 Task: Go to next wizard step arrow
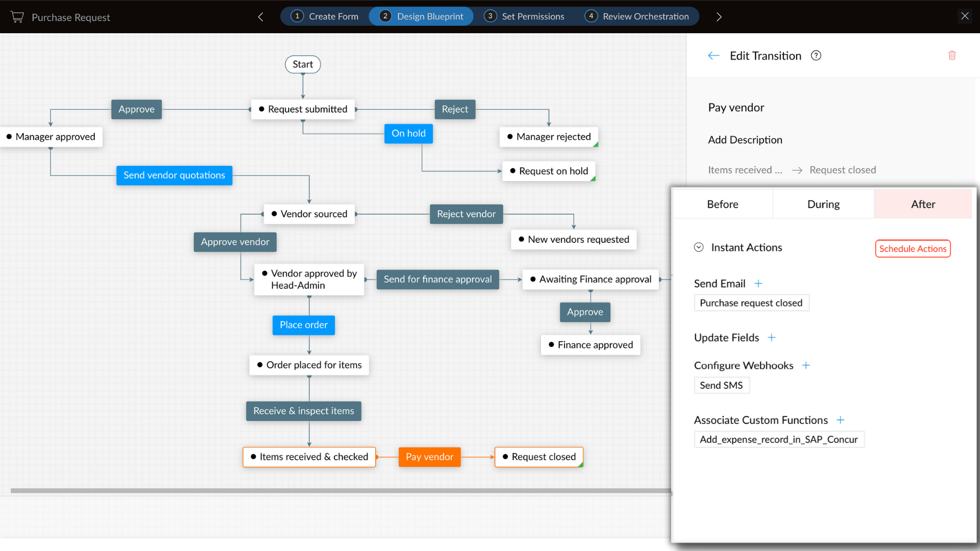[x=719, y=17]
